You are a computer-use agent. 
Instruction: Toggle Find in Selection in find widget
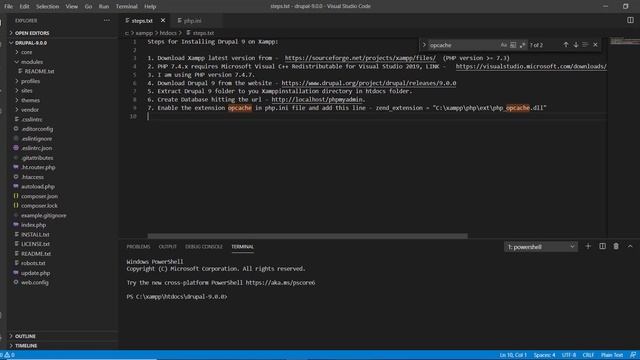click(x=585, y=45)
